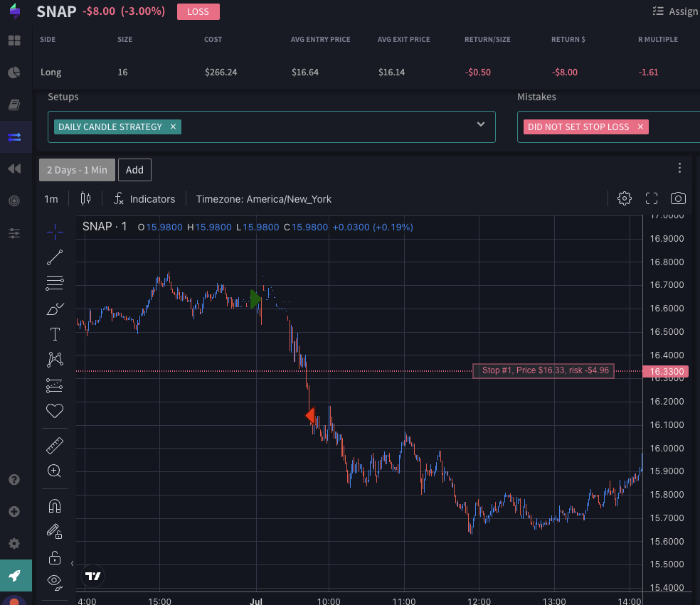Open chart settings gear icon
The width and height of the screenshot is (700, 605).
click(x=625, y=198)
